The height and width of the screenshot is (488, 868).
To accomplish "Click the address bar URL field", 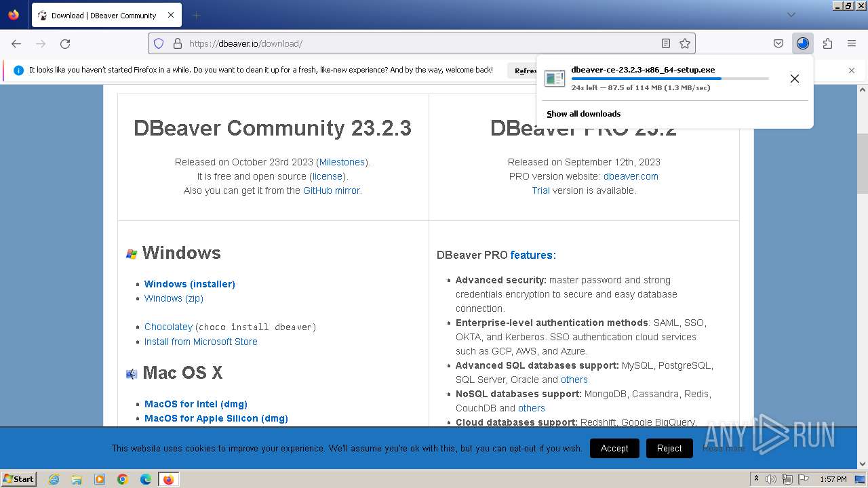I will click(x=420, y=43).
